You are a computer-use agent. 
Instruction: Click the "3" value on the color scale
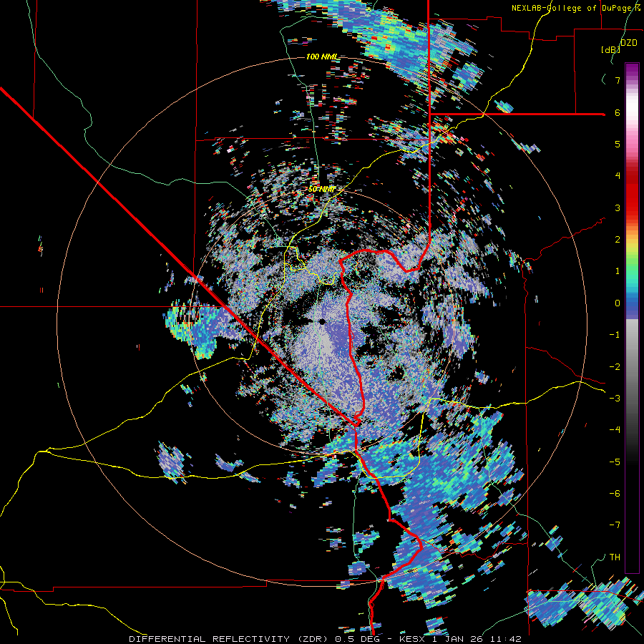pyautogui.click(x=618, y=208)
